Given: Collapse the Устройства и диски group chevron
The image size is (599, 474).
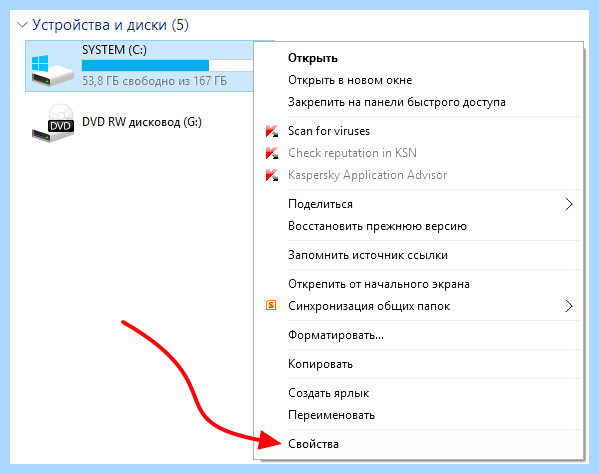Looking at the screenshot, I should (x=23, y=25).
